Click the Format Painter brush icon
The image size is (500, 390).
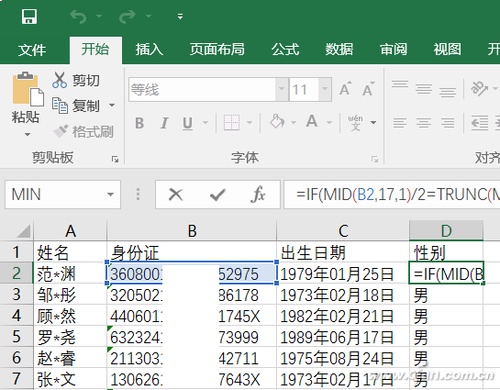[x=61, y=131]
